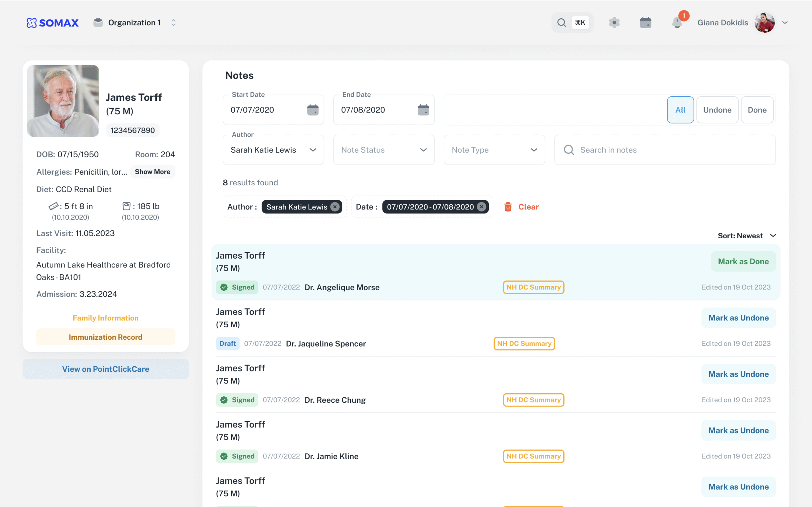Open View on PointClickCare link
Image resolution: width=812 pixels, height=507 pixels.
105,369
